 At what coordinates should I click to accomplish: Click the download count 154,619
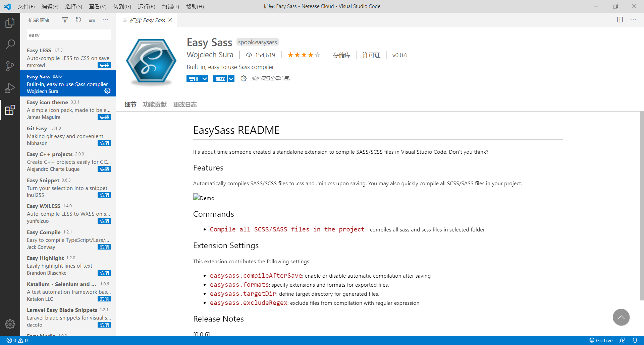261,55
